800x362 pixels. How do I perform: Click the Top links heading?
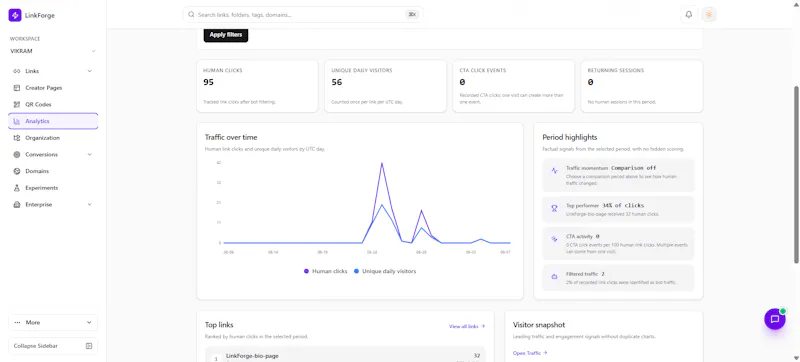[219, 325]
